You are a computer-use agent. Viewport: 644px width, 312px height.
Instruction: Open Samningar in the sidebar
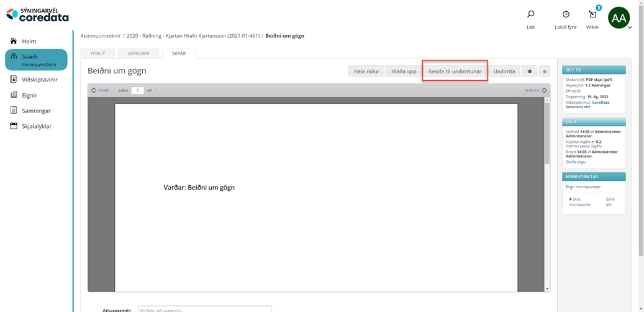[x=36, y=111]
